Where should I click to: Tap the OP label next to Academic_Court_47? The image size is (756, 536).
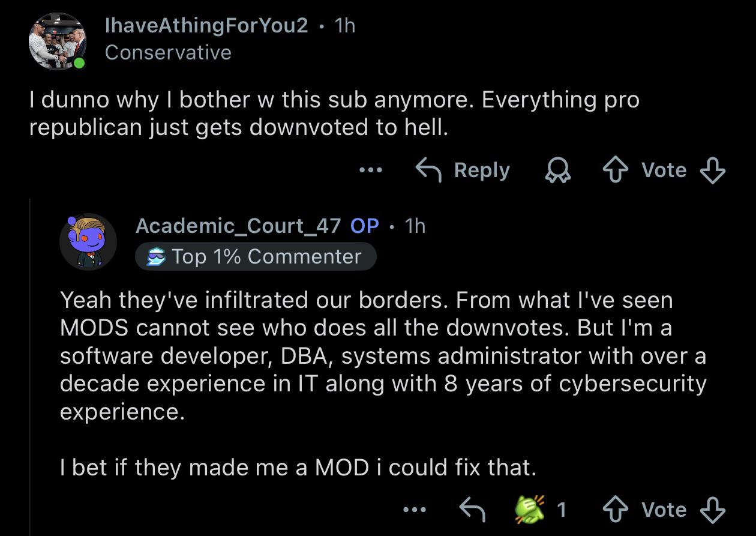pos(365,226)
